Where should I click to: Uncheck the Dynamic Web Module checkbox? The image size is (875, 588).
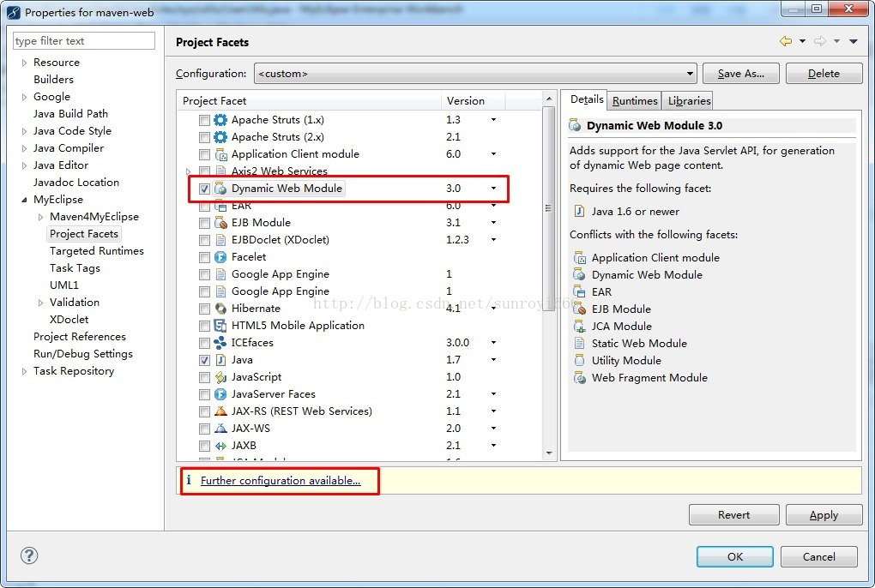[204, 189]
